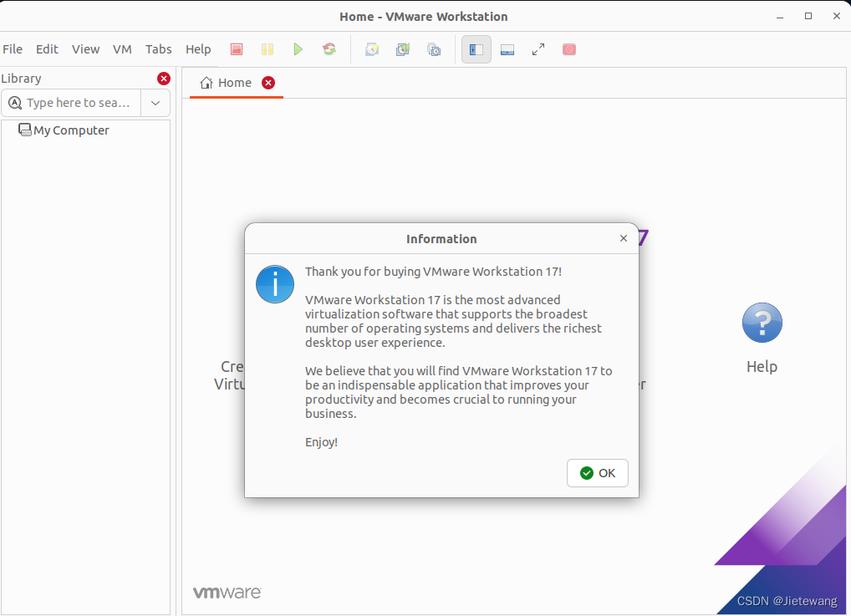This screenshot has width=851, height=616.
Task: Open the Snapshot Manager
Action: pyautogui.click(x=434, y=49)
